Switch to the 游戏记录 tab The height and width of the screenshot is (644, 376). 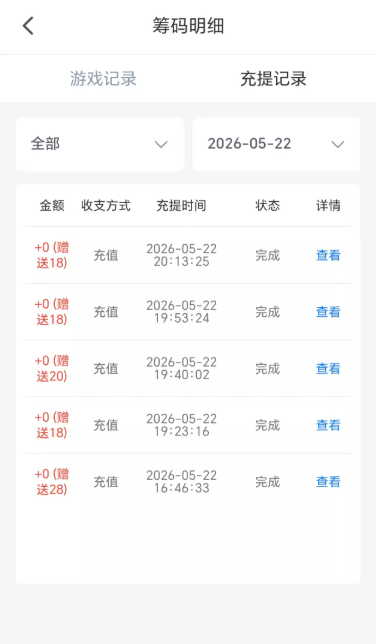[103, 78]
